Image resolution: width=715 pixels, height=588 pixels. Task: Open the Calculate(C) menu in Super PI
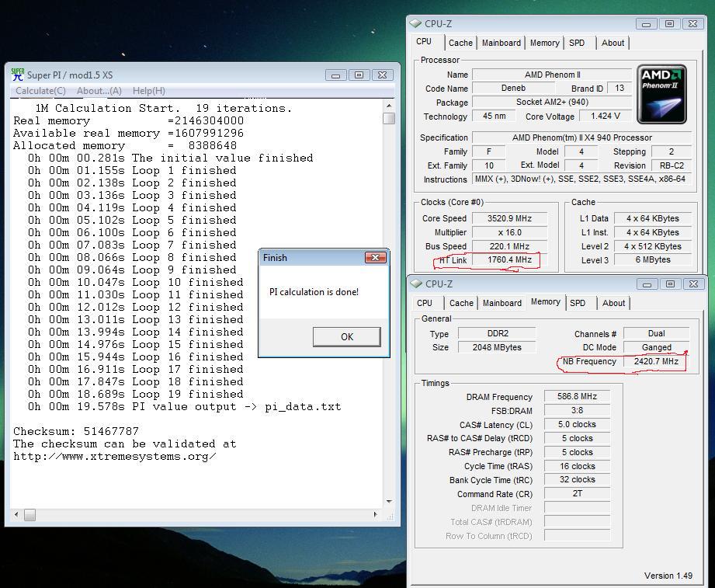point(40,91)
